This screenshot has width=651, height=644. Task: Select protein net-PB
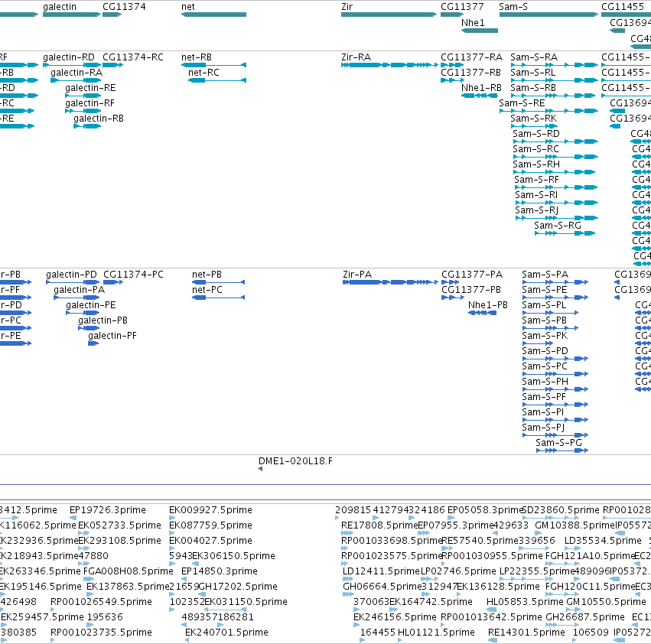[218, 282]
